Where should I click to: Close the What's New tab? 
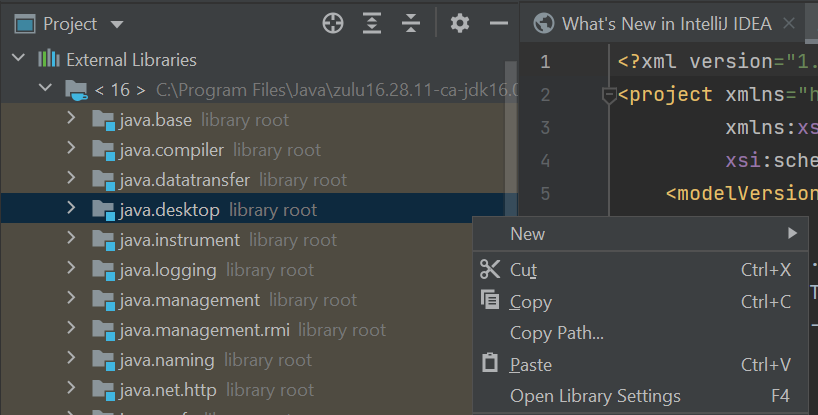pos(789,23)
